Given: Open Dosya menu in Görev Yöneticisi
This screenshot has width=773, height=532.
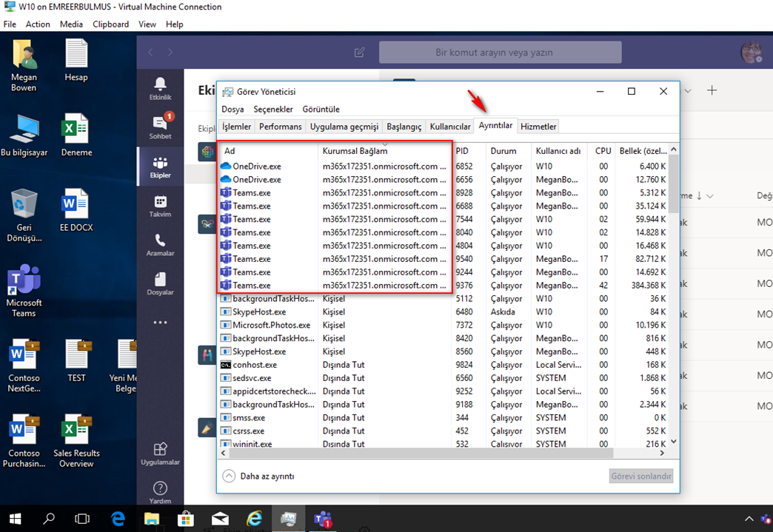Looking at the screenshot, I should click(232, 110).
